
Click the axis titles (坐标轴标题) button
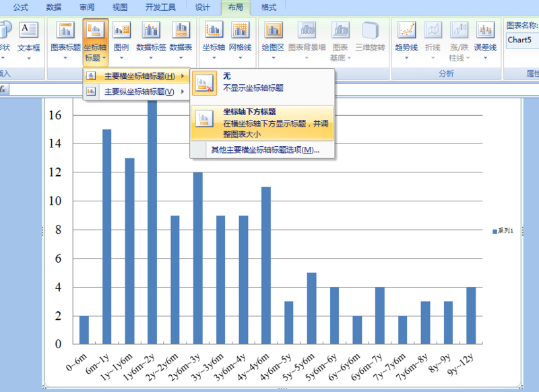tap(95, 42)
